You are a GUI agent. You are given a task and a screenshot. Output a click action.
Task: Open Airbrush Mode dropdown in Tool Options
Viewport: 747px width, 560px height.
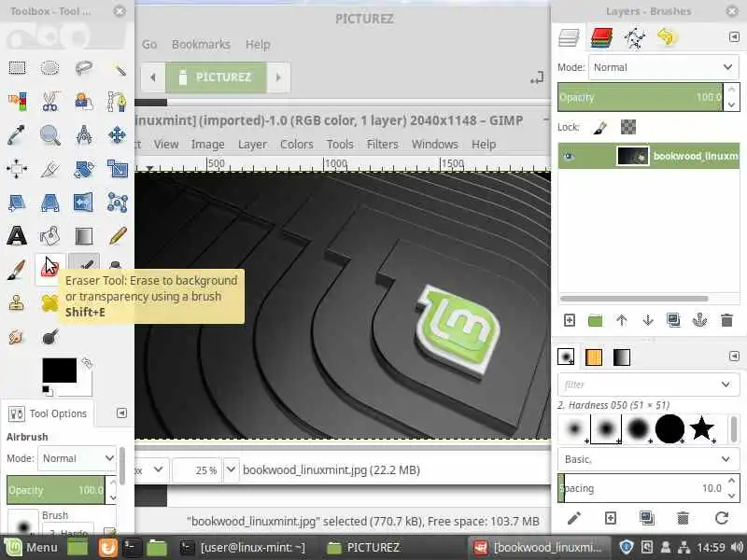click(77, 458)
